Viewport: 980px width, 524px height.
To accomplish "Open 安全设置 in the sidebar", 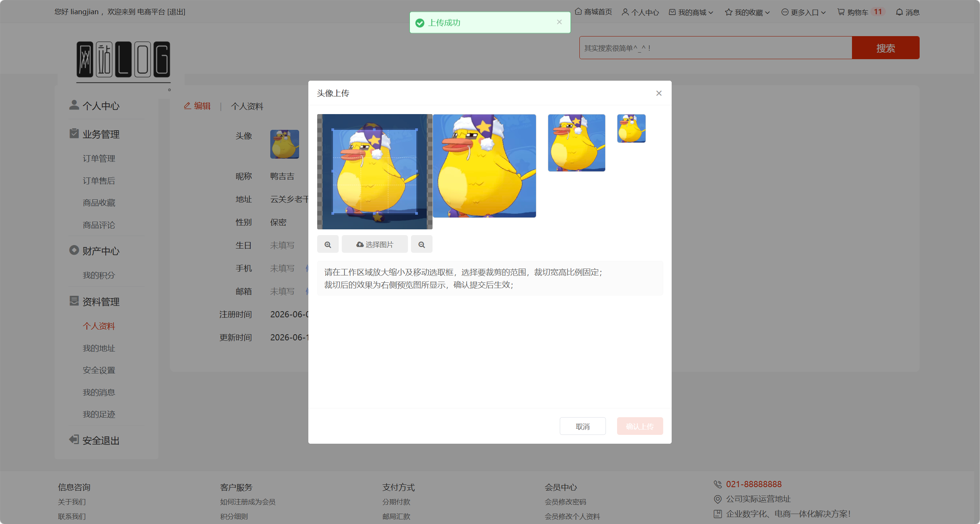I will tap(99, 370).
